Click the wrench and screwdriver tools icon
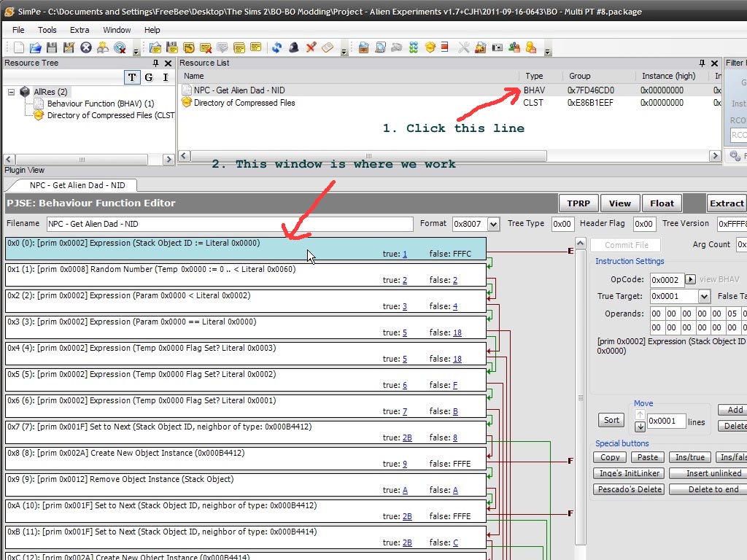 click(x=464, y=48)
